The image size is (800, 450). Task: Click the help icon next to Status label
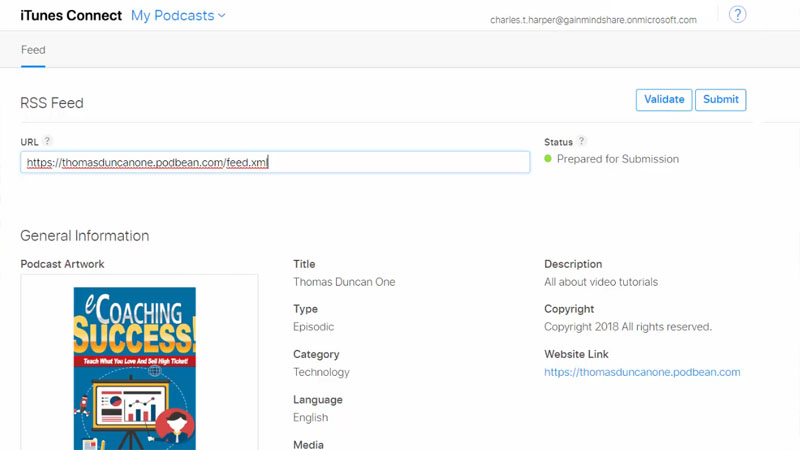point(582,142)
